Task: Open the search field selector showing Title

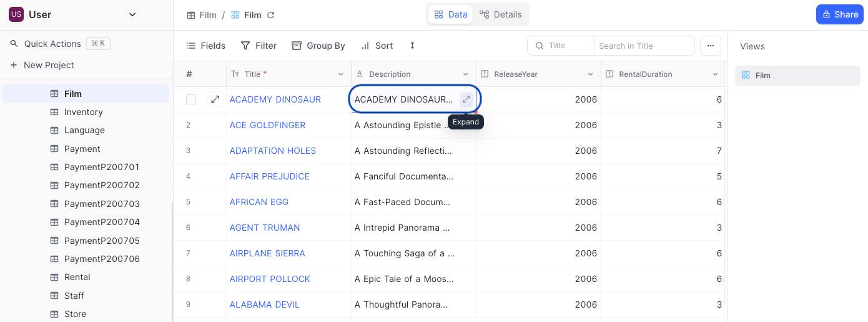Action: 560,46
